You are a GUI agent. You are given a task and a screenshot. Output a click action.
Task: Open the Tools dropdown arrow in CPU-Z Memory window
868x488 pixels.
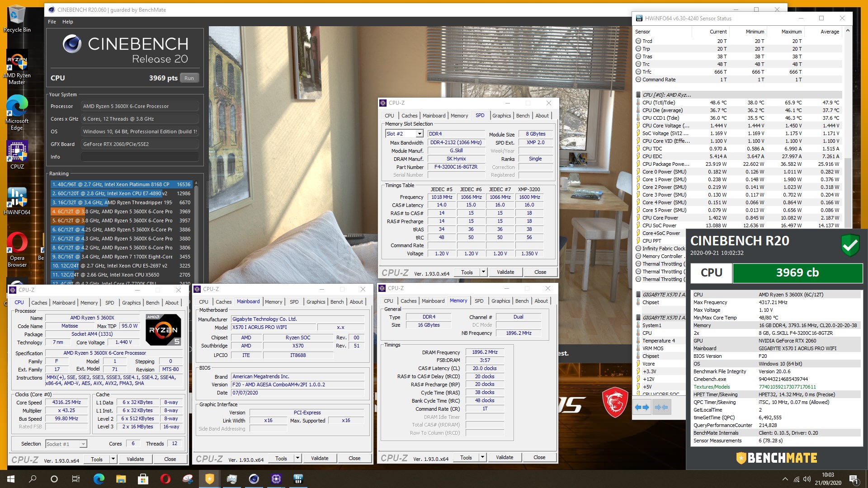coord(482,457)
